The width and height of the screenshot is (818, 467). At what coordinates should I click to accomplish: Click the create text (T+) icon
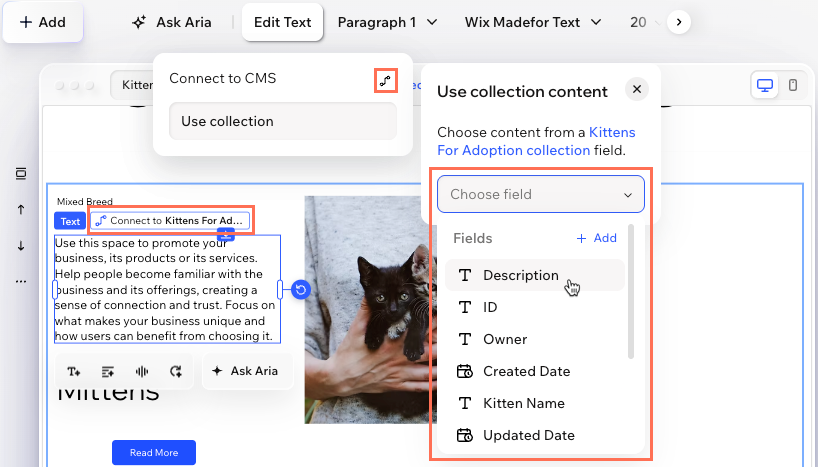(x=74, y=372)
